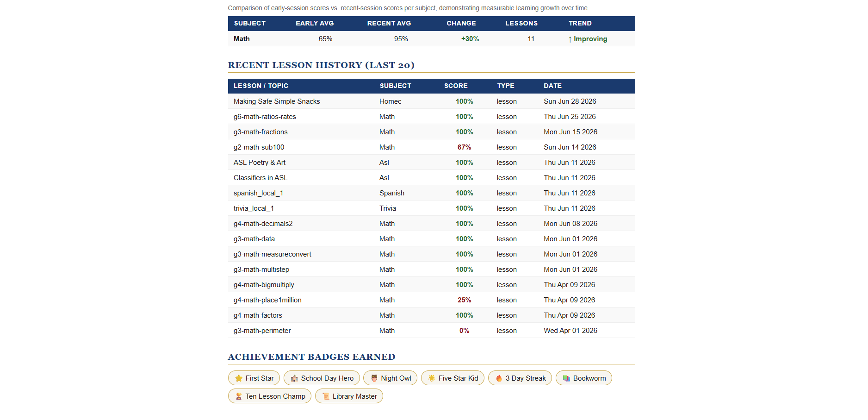Click the School Day Hero badge icon

point(294,378)
